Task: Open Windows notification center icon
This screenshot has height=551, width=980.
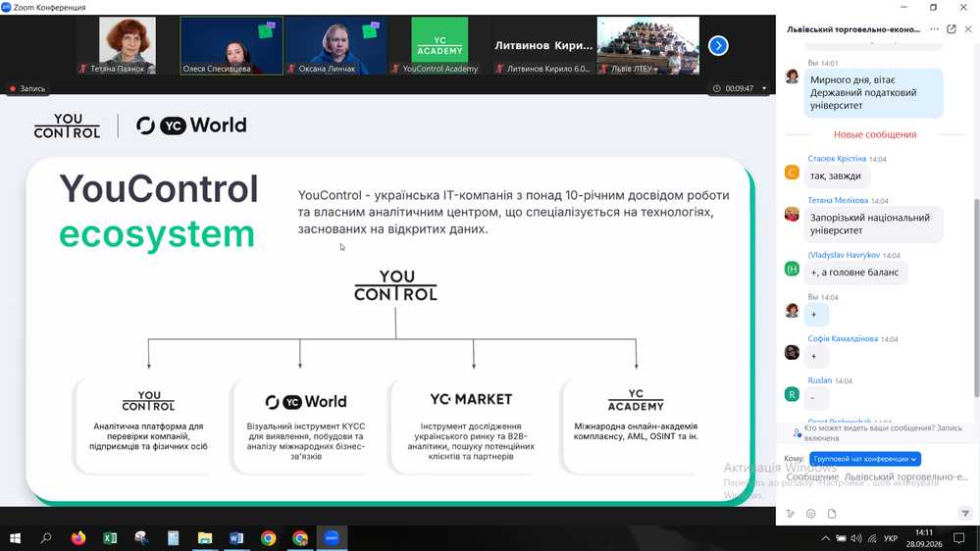Action: 958,538
